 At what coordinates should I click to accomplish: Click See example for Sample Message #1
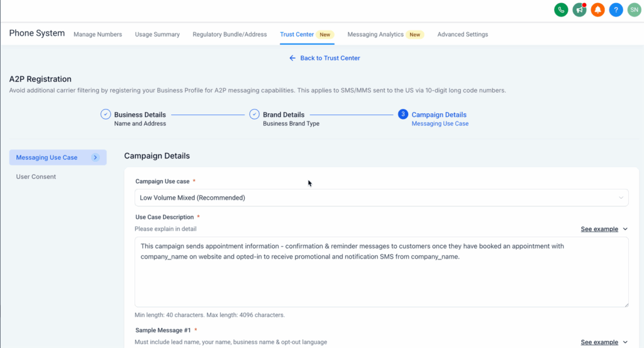[599, 342]
